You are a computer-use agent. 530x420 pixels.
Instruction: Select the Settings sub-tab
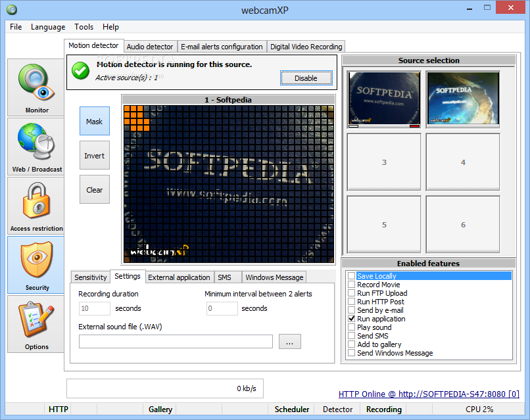128,277
